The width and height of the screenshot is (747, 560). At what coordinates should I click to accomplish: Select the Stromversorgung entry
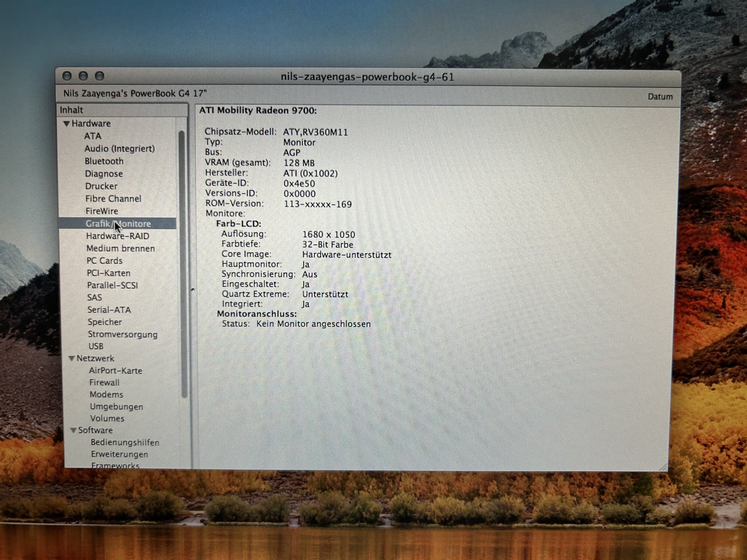click(123, 335)
